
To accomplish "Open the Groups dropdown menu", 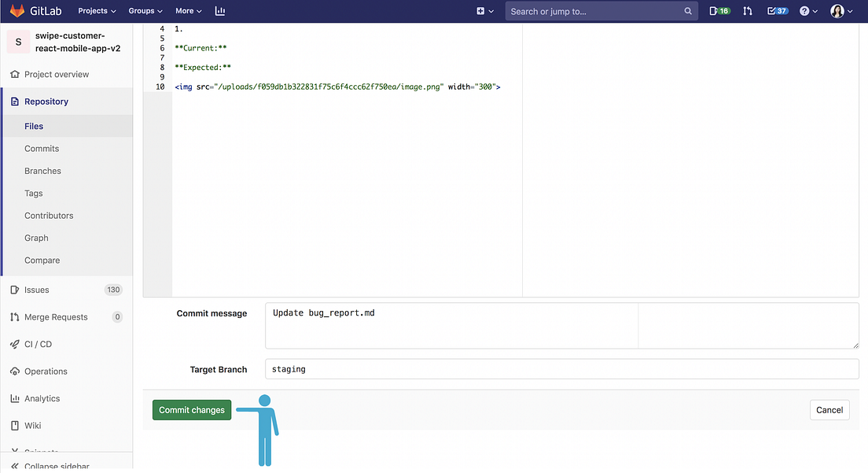I will pos(145,11).
